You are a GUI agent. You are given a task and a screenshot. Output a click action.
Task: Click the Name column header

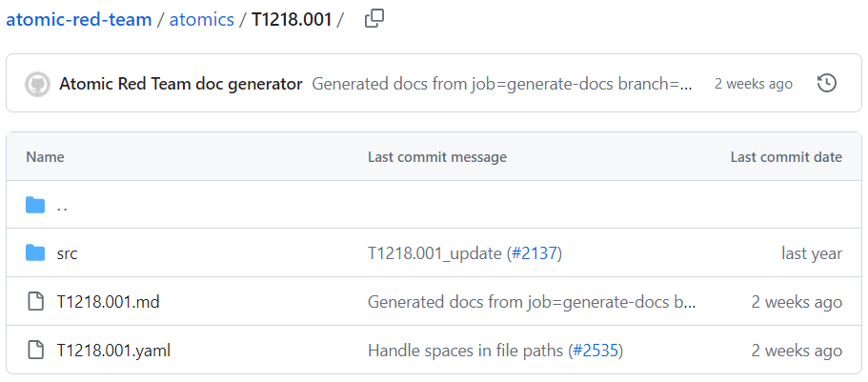click(45, 156)
